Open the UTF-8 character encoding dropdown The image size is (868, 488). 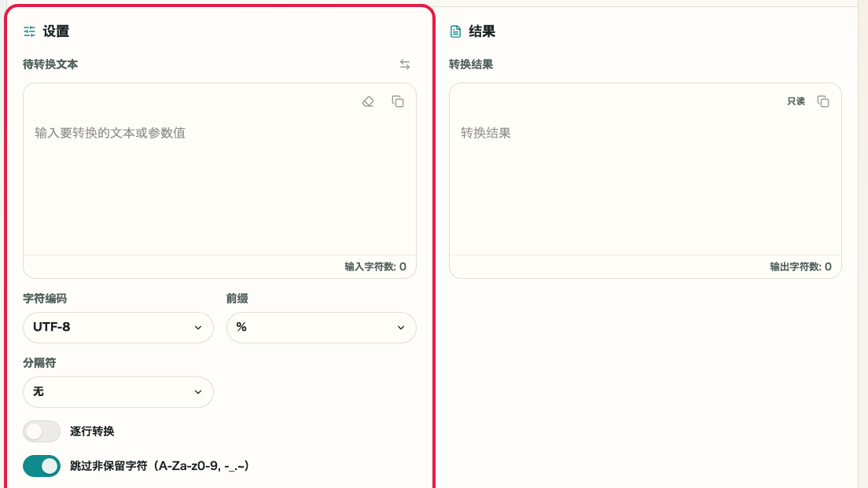pos(118,328)
